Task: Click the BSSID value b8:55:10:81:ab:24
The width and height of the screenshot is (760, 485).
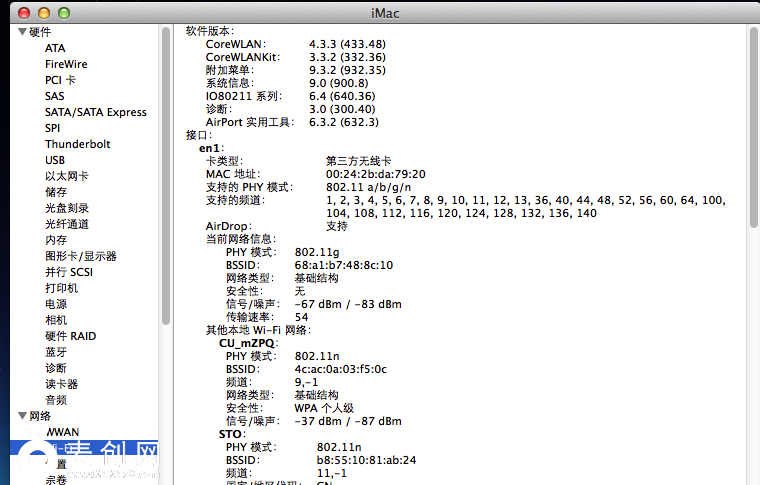Action: click(x=366, y=460)
